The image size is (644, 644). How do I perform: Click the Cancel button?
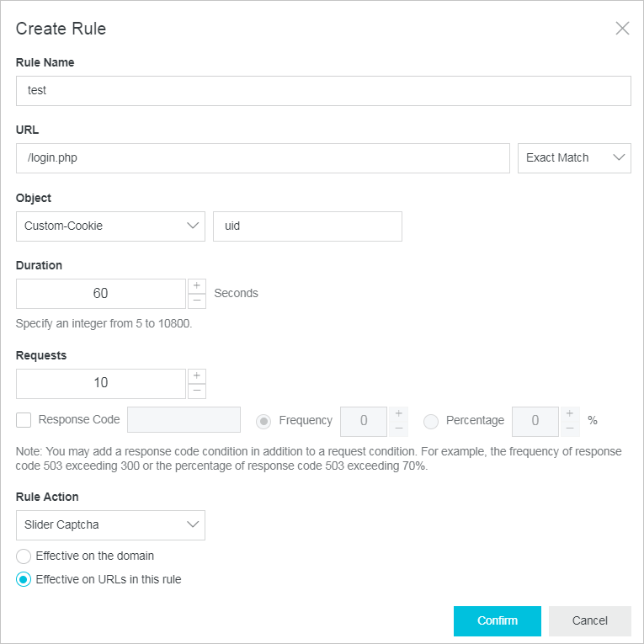pos(589,621)
